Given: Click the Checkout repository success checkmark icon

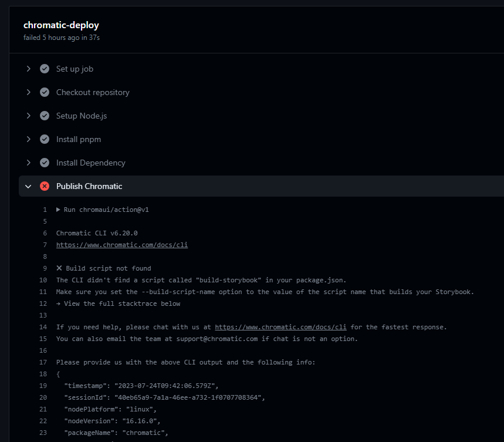Looking at the screenshot, I should click(x=45, y=92).
